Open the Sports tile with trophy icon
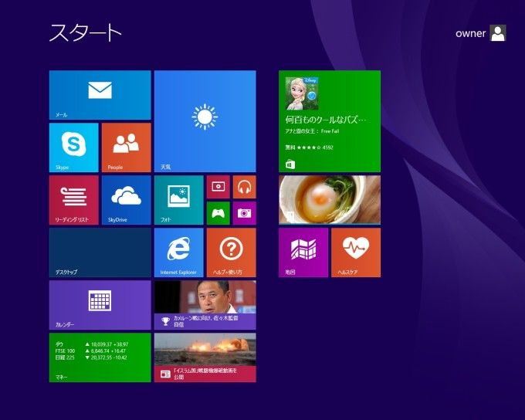This screenshot has width=525, height=420. 205,305
